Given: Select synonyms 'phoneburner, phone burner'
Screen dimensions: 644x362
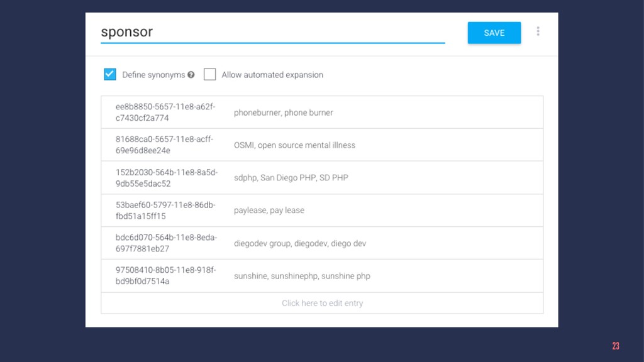Looking at the screenshot, I should 284,112.
